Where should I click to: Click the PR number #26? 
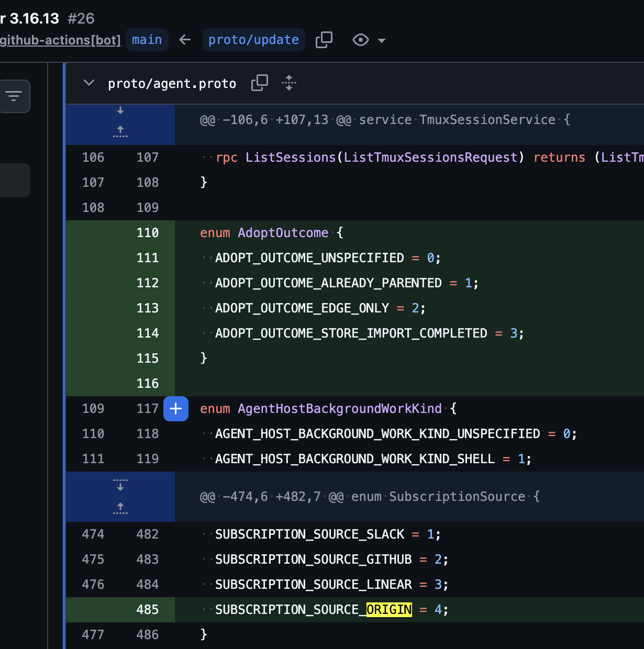point(81,18)
